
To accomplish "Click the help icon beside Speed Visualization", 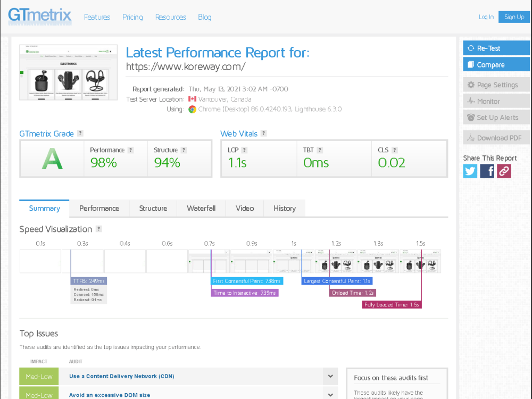I will (99, 229).
